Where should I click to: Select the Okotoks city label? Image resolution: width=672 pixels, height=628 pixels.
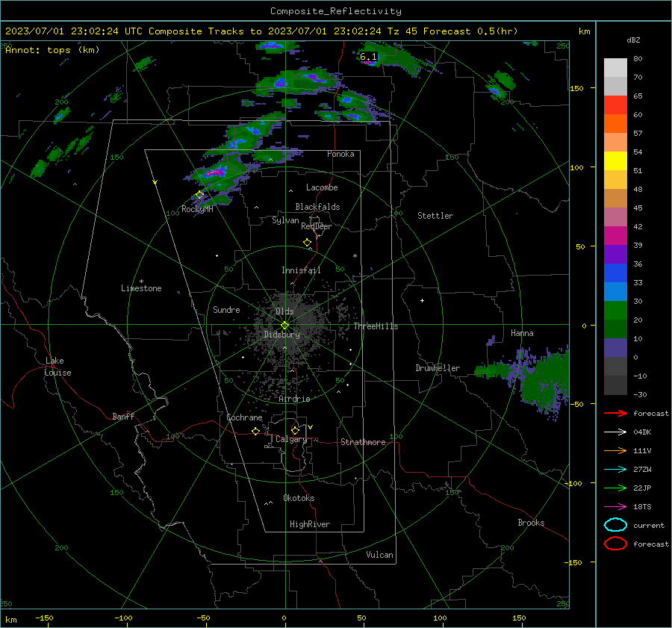click(299, 498)
